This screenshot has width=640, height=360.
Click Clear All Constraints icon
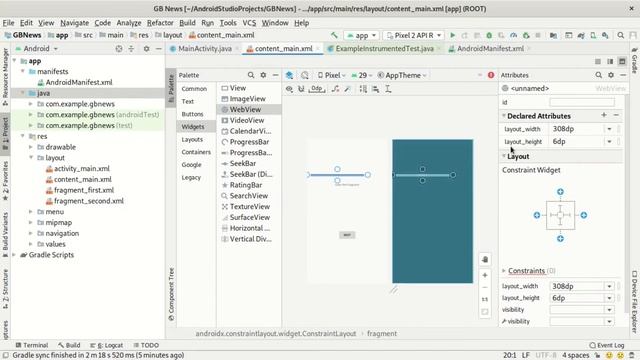click(x=336, y=89)
